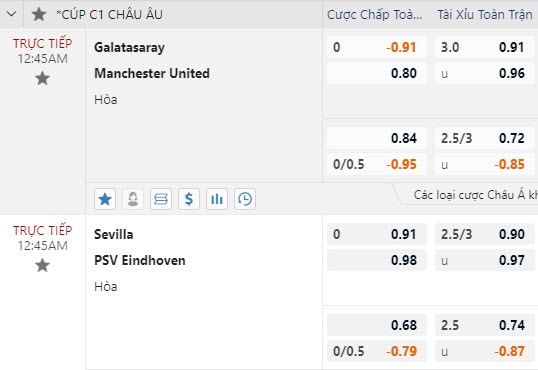Click the stacked lines icon in match toolbar
The width and height of the screenshot is (538, 370).
pyautogui.click(x=161, y=199)
